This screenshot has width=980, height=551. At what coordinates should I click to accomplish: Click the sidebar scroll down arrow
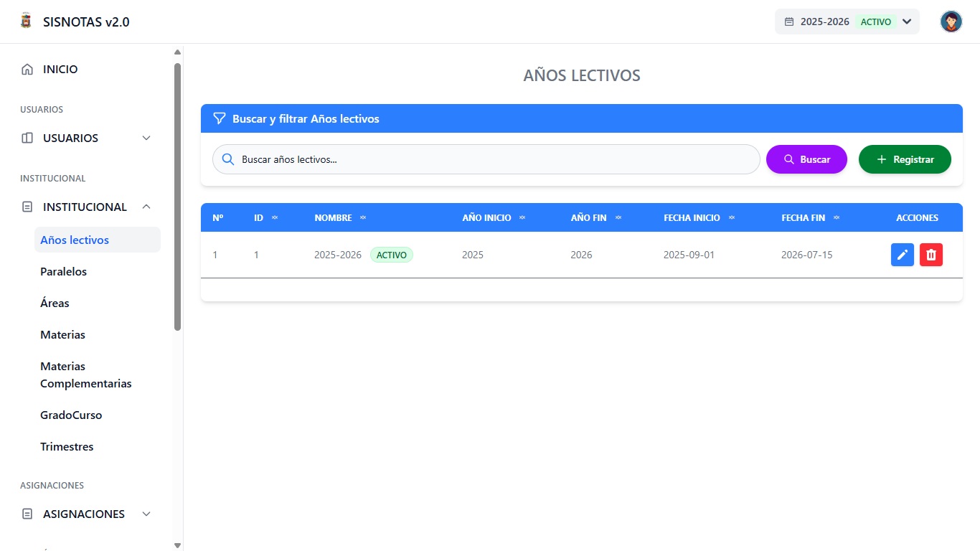[x=177, y=545]
